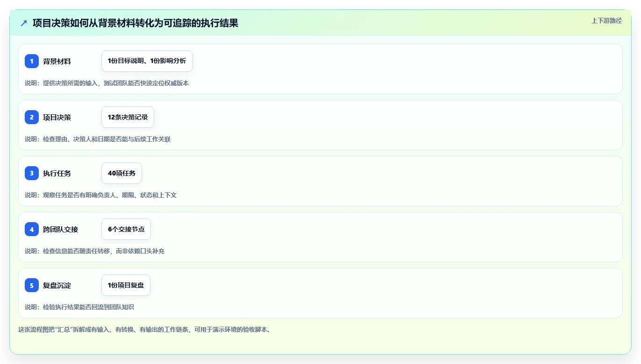Screen dimensions: 641x364
Task: Click the 背景材料 step title
Action: coord(57,61)
